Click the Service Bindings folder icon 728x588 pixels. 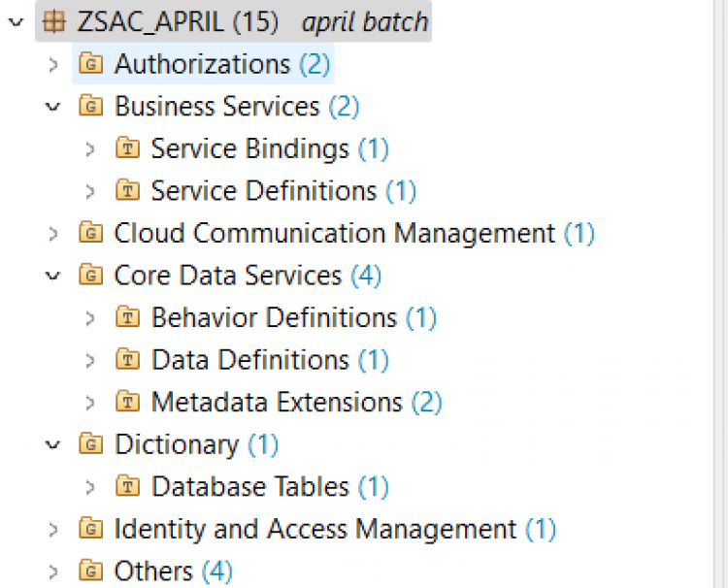128,148
